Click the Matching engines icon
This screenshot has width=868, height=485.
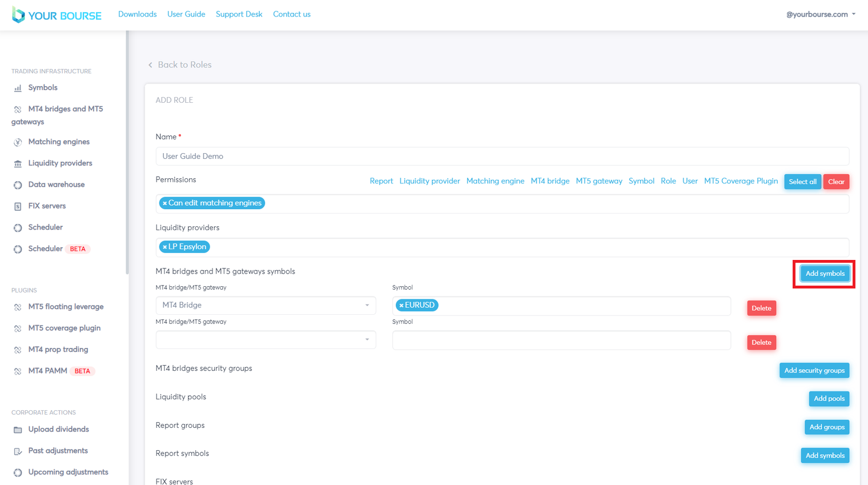18,142
